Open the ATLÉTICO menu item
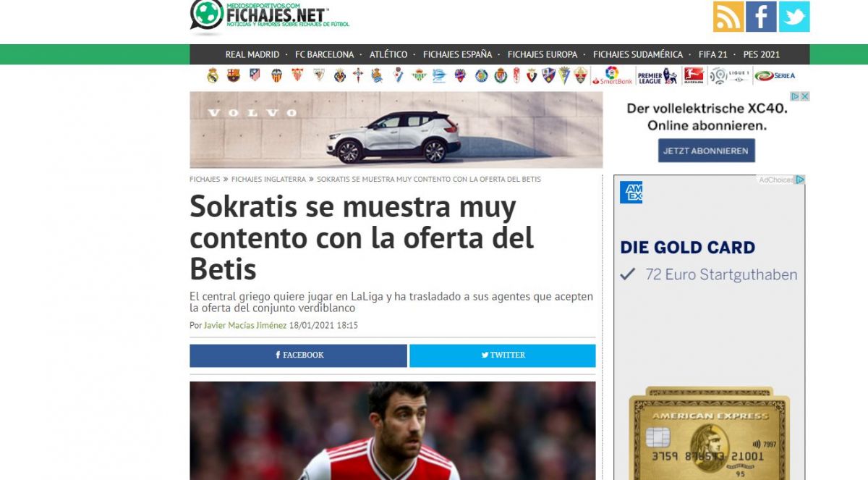This screenshot has height=480, width=868. pos(388,54)
